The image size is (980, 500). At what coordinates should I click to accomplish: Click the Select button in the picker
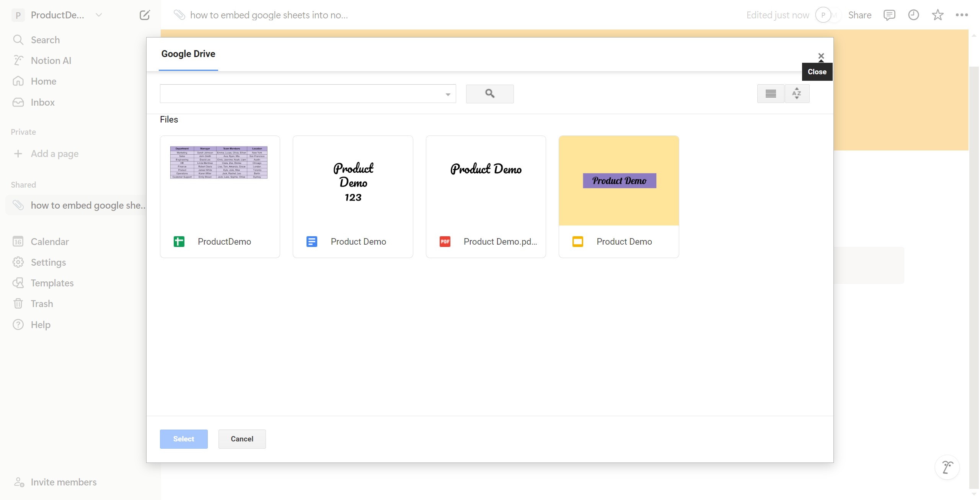coord(184,439)
